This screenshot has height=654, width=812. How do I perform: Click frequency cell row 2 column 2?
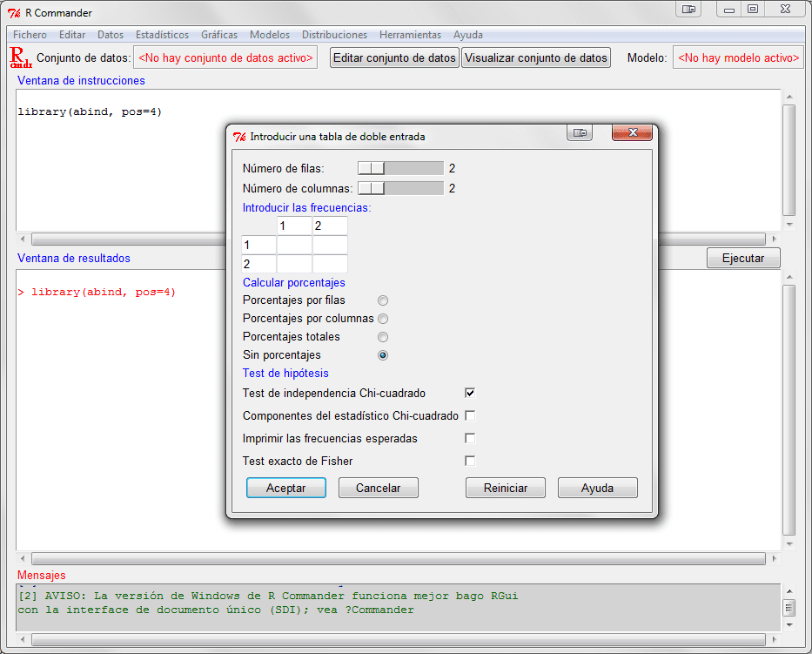pyautogui.click(x=330, y=264)
